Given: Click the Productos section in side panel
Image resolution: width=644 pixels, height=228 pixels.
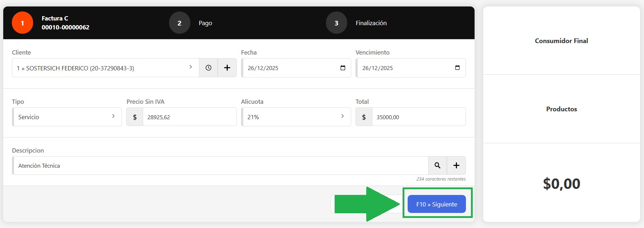Looking at the screenshot, I should tap(561, 109).
